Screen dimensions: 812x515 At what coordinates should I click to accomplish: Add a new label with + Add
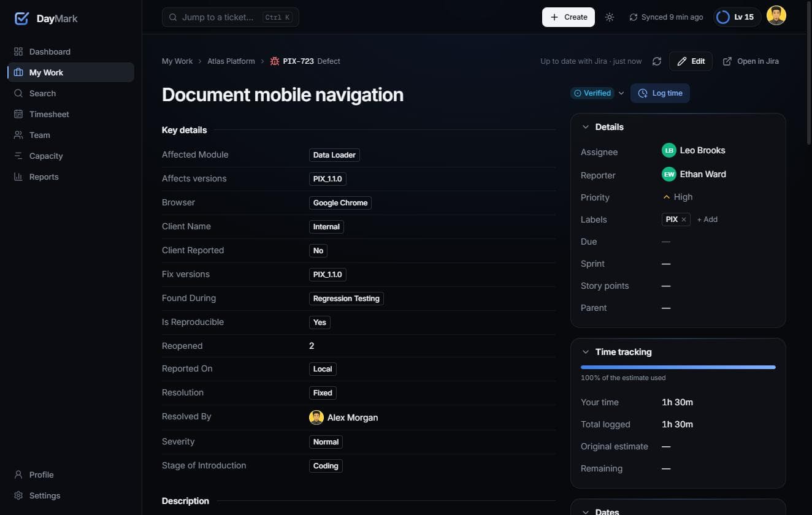pos(707,219)
